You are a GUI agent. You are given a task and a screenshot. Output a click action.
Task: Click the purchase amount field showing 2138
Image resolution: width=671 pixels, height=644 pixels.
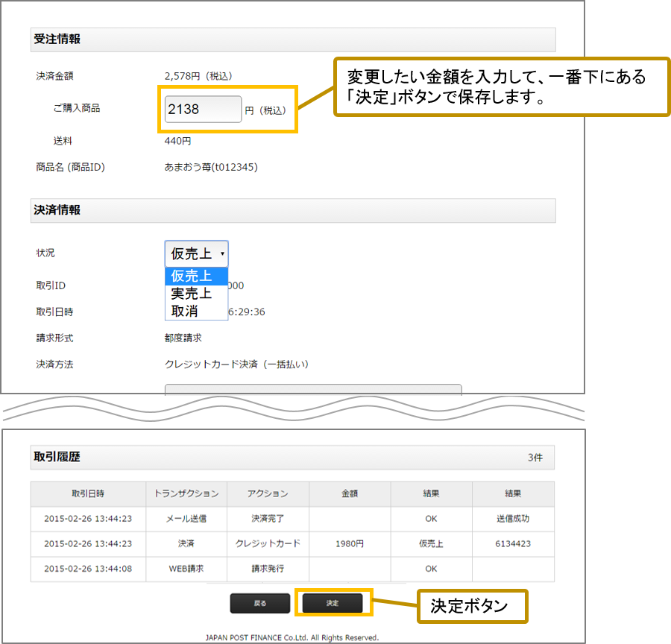tap(203, 110)
